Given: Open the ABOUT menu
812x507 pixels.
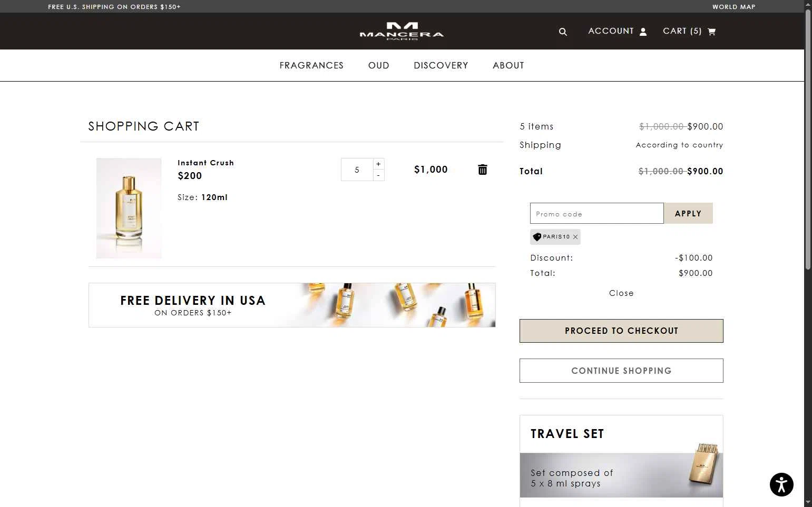Looking at the screenshot, I should (508, 65).
